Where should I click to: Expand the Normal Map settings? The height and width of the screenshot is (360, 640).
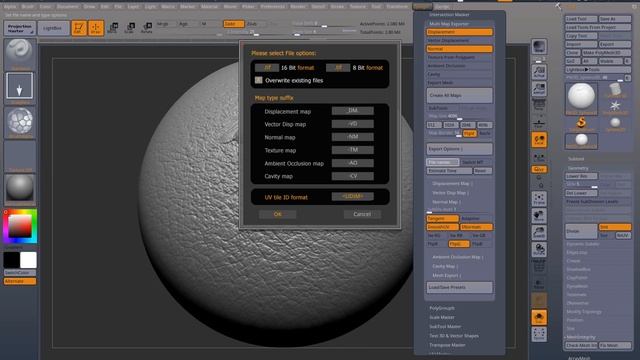(447, 202)
